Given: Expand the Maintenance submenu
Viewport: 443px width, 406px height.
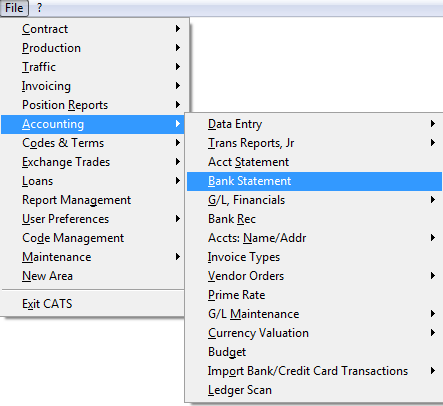Looking at the screenshot, I should 93,257.
